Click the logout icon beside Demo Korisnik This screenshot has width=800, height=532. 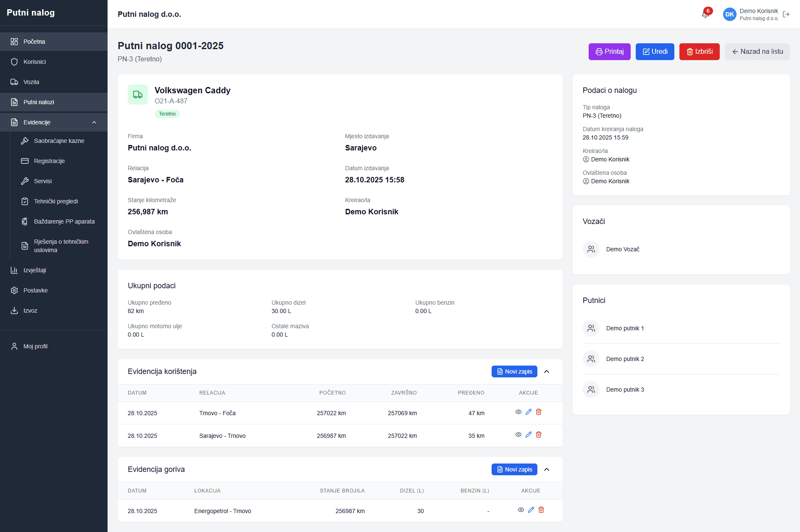pos(786,14)
